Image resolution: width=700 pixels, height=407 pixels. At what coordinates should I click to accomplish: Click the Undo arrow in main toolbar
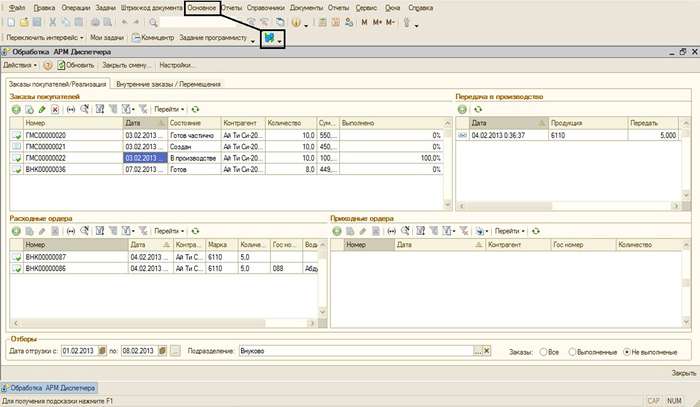[124, 22]
